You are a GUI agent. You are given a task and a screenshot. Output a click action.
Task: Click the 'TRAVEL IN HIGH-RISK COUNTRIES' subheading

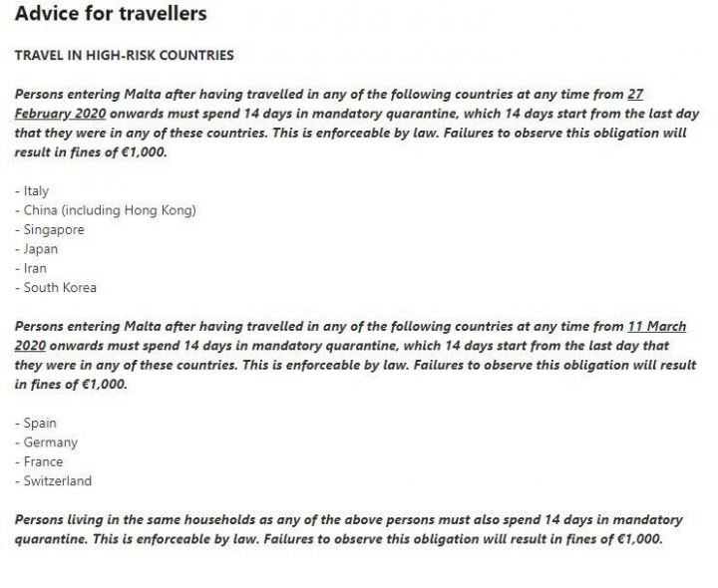[125, 55]
